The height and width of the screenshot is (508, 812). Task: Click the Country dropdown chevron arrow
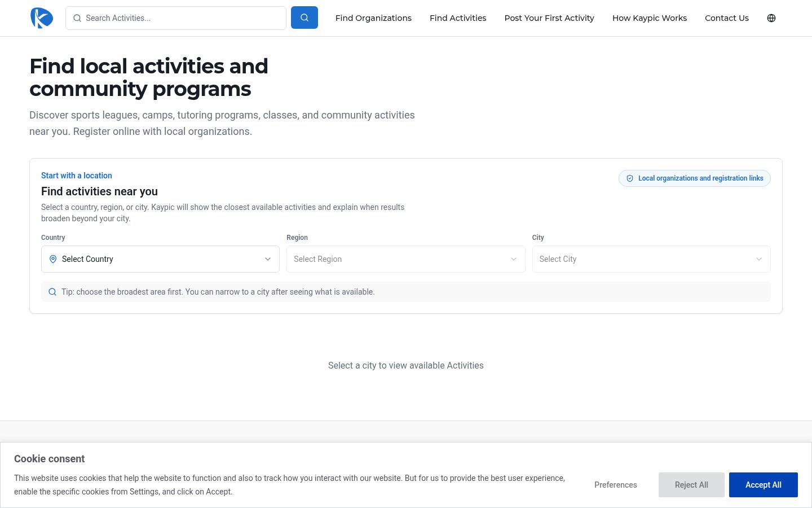[x=268, y=259]
